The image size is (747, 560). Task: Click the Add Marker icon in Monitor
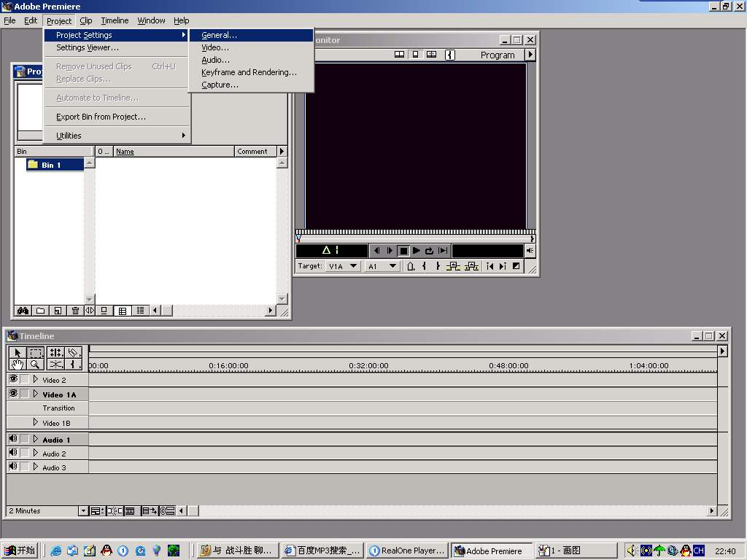411,266
